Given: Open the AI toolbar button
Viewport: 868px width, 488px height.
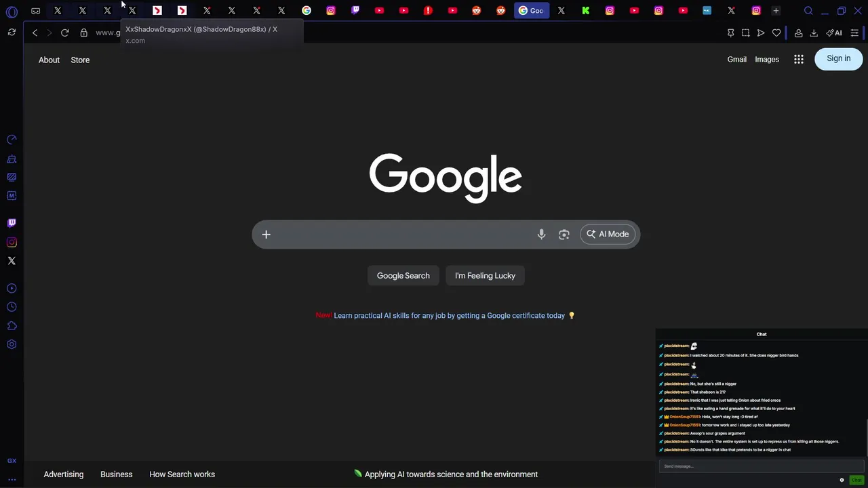Looking at the screenshot, I should coord(834,33).
